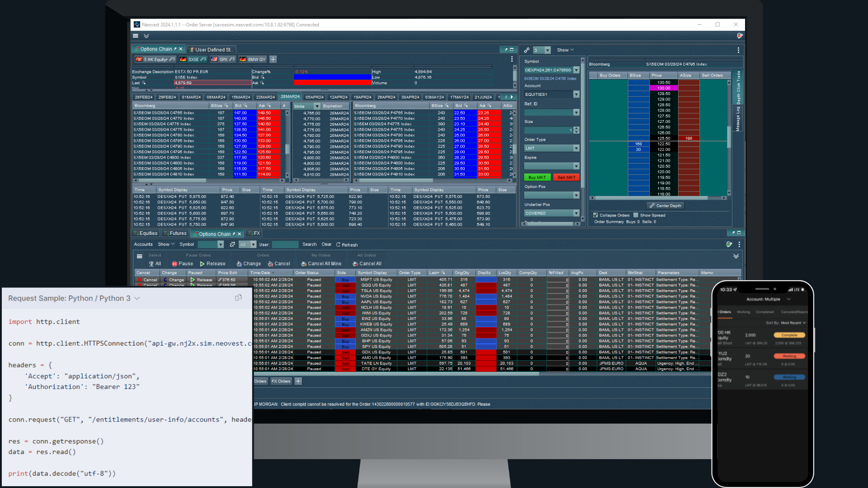Viewport: 868px width, 488px height.
Task: Click the 198 ask size cell
Action: pos(689,138)
